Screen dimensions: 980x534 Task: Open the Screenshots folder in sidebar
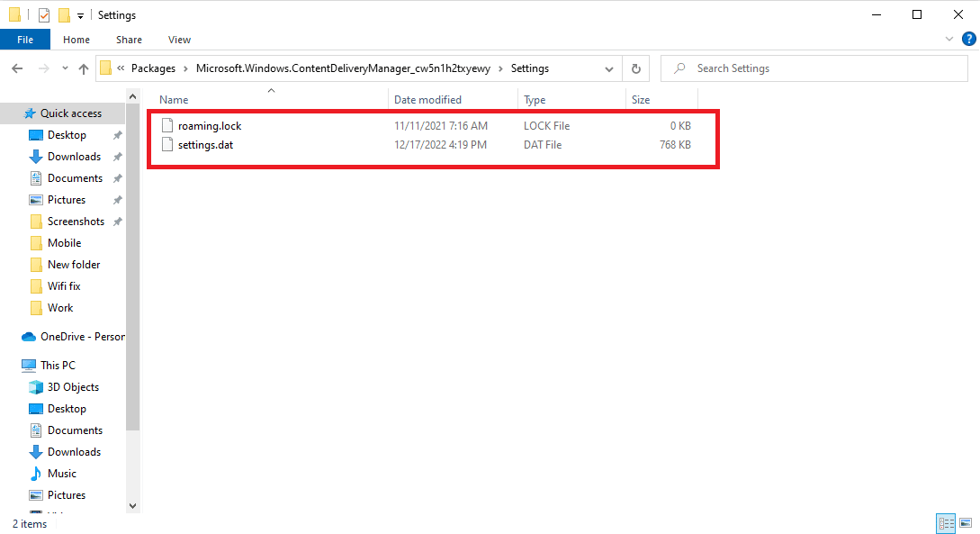(76, 222)
